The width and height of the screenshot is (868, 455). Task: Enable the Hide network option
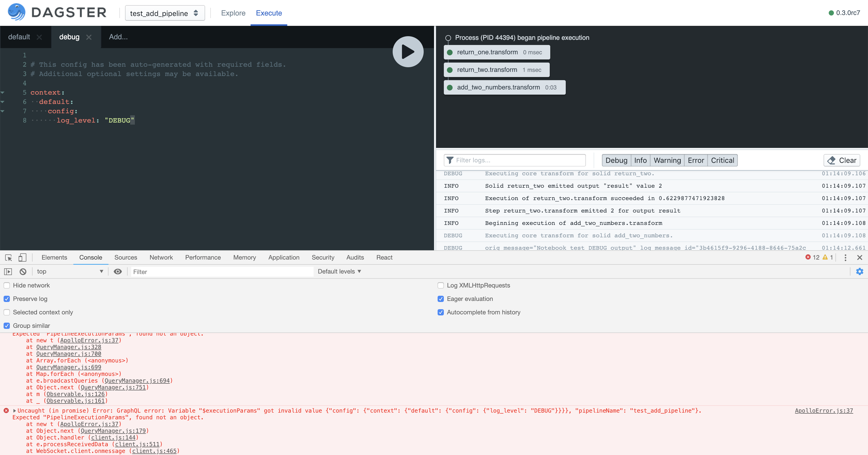[7, 285]
